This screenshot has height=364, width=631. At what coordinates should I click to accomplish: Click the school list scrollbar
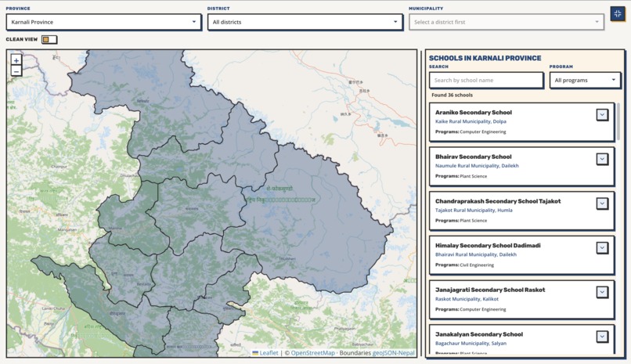(x=618, y=121)
